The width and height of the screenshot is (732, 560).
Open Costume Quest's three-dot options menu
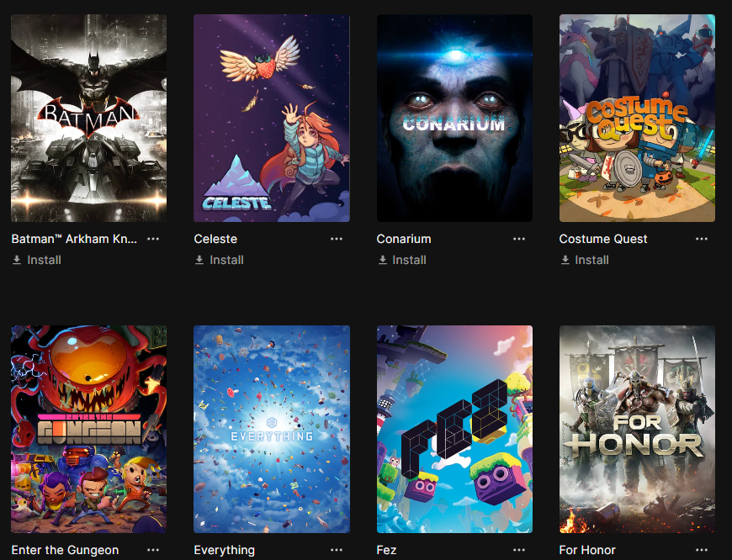(x=701, y=239)
